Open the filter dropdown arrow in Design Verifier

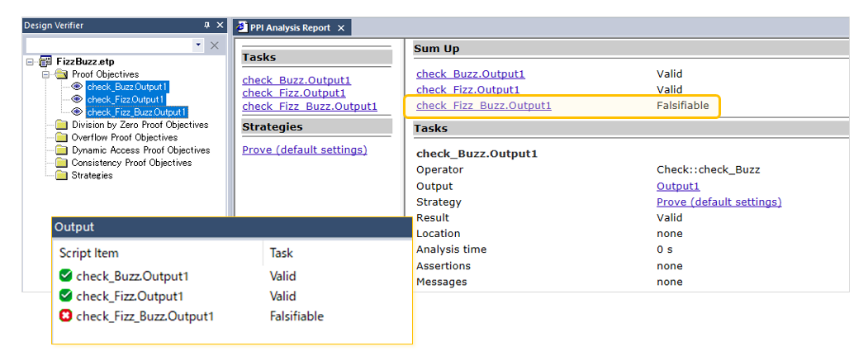[x=198, y=45]
